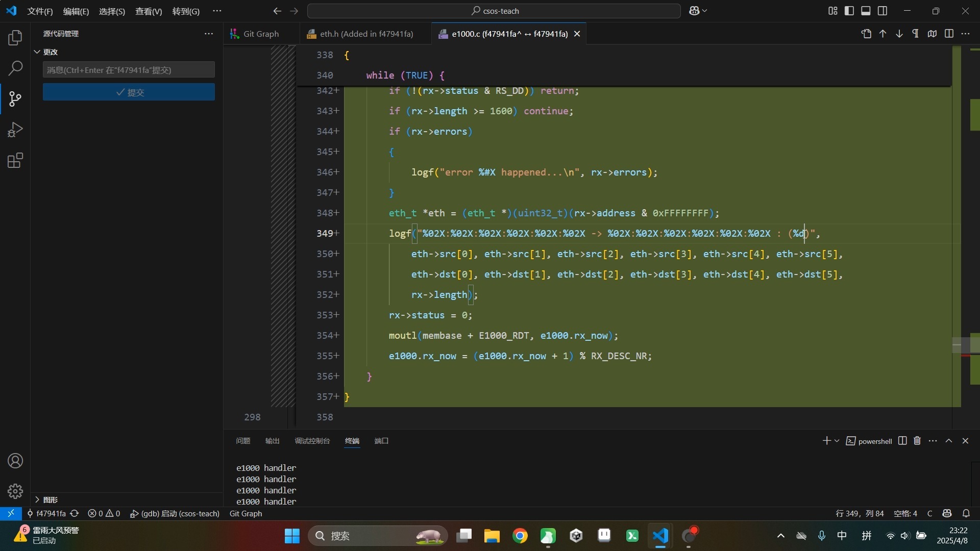Open the Explorer view in activity bar
Screen dimensions: 980x551
click(x=15, y=37)
